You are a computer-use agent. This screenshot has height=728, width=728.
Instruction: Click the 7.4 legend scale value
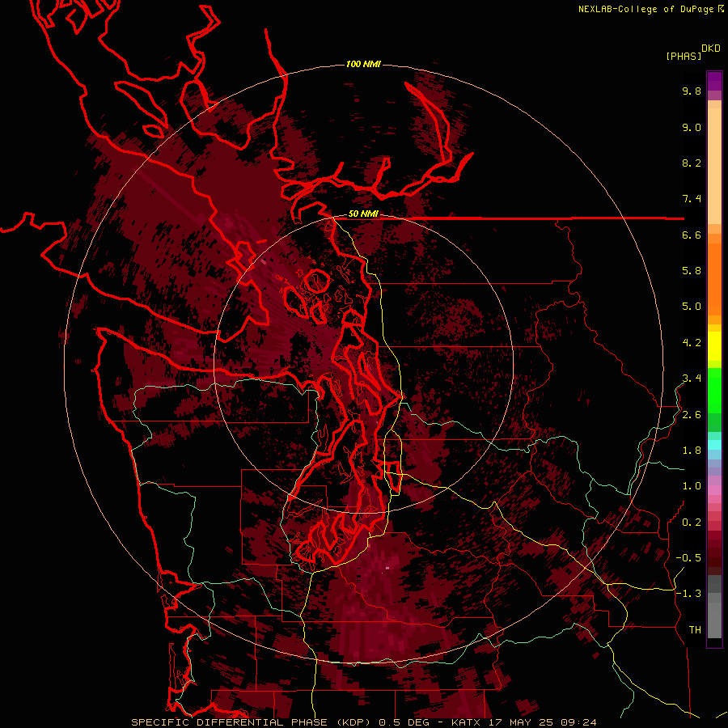692,199
